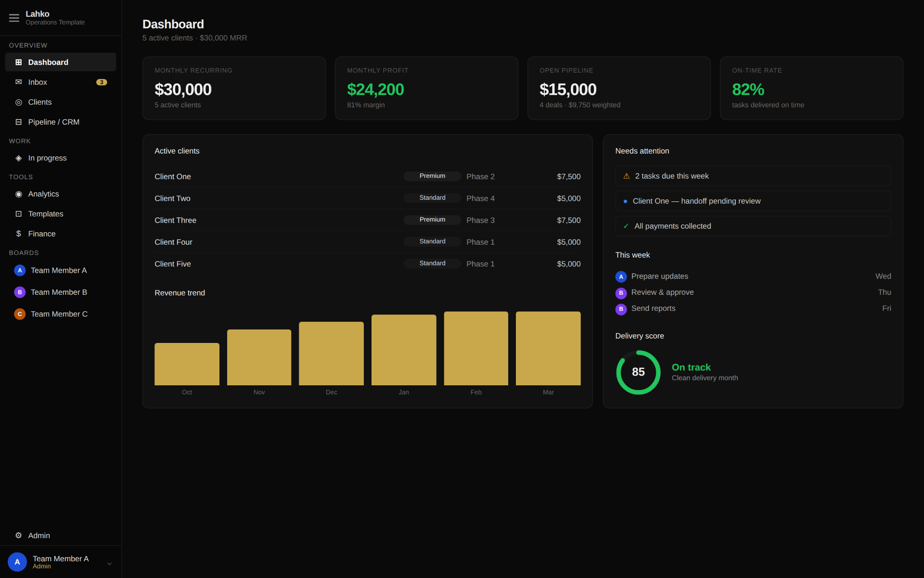Open the hamburger menu icon

[x=14, y=18]
